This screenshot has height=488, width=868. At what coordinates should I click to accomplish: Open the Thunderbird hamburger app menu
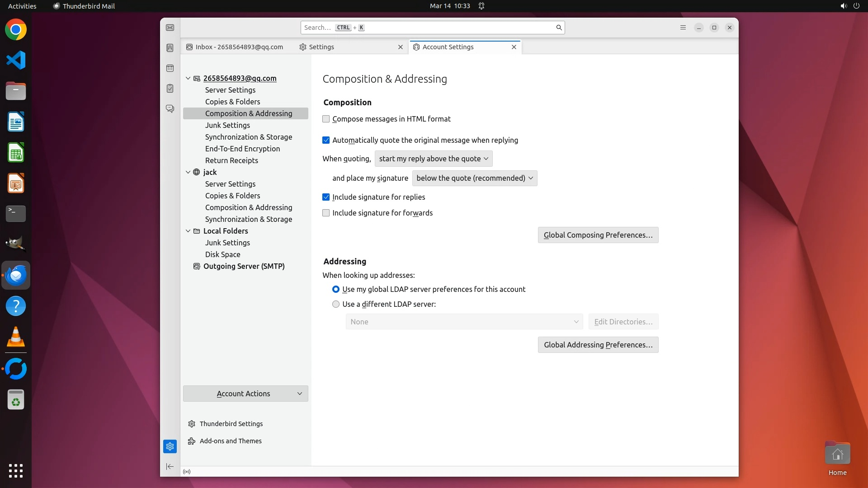pos(683,28)
